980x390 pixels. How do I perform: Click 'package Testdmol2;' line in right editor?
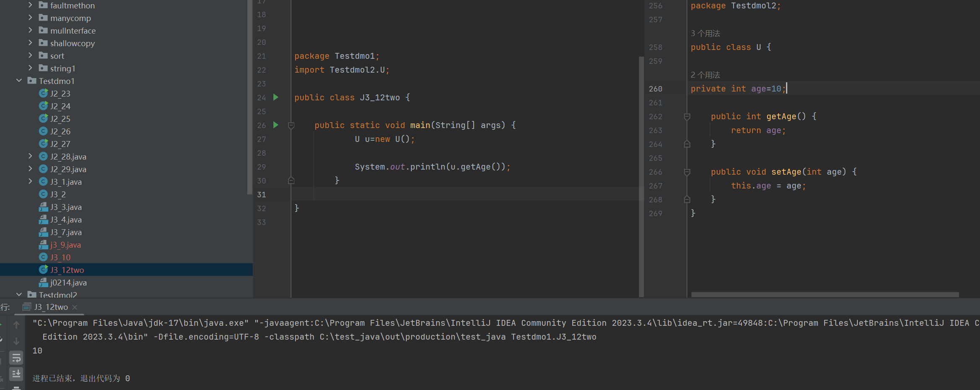click(x=736, y=5)
